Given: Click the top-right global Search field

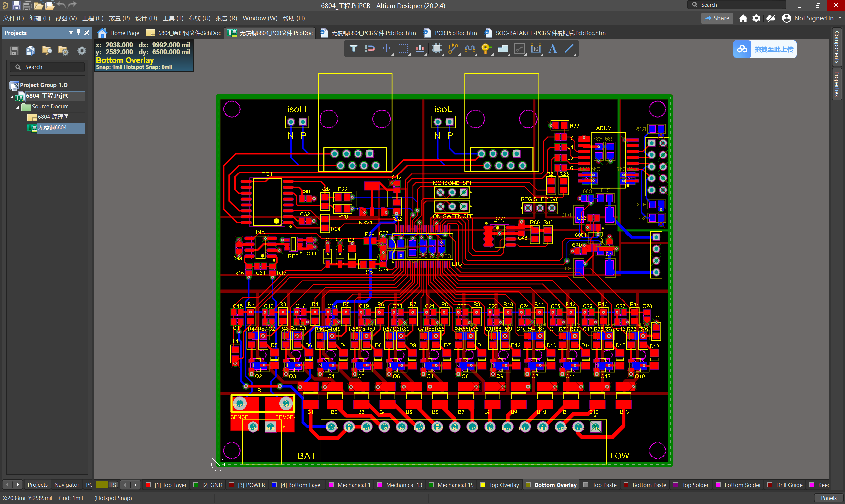Looking at the screenshot, I should pyautogui.click(x=736, y=5).
